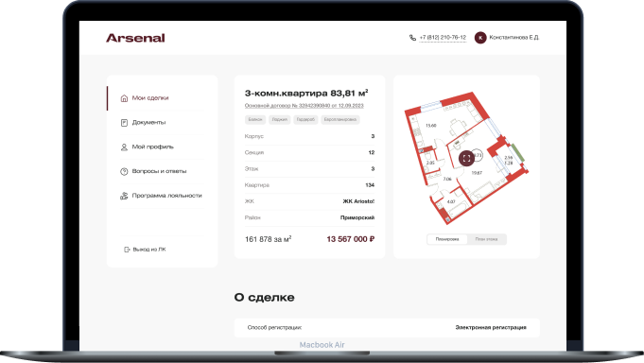The image size is (644, 363).
Task: Click the Корпус row label
Action: 253,136
